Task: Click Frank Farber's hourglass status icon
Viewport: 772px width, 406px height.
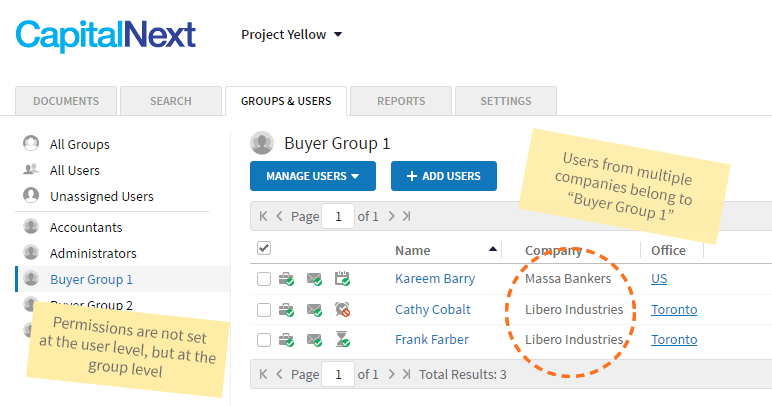Action: [343, 341]
